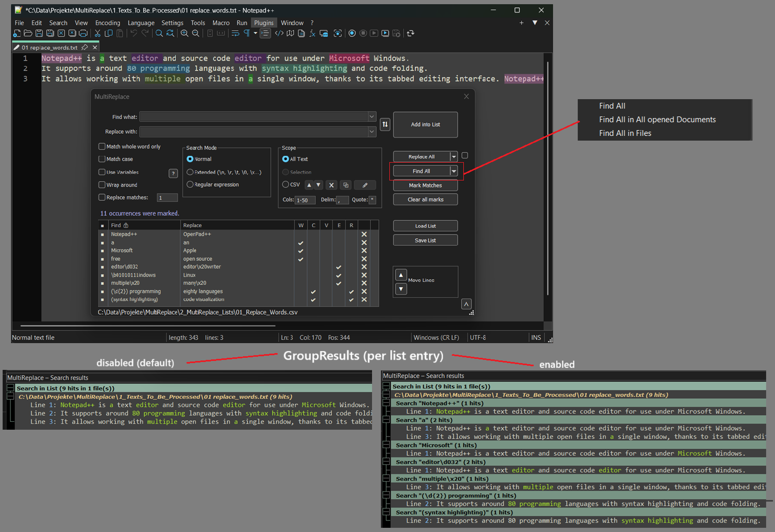Click the CSV sort ascending arrow
The image size is (775, 532).
(309, 185)
